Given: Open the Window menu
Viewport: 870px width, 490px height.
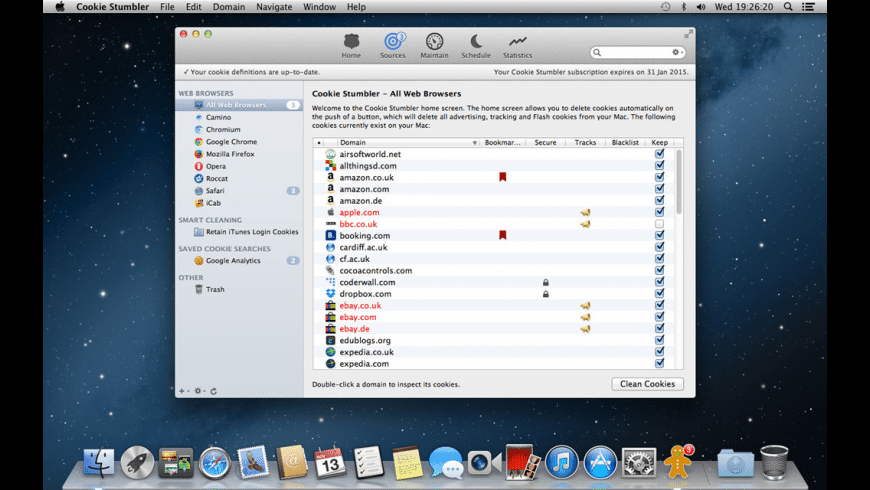Looking at the screenshot, I should pos(320,7).
